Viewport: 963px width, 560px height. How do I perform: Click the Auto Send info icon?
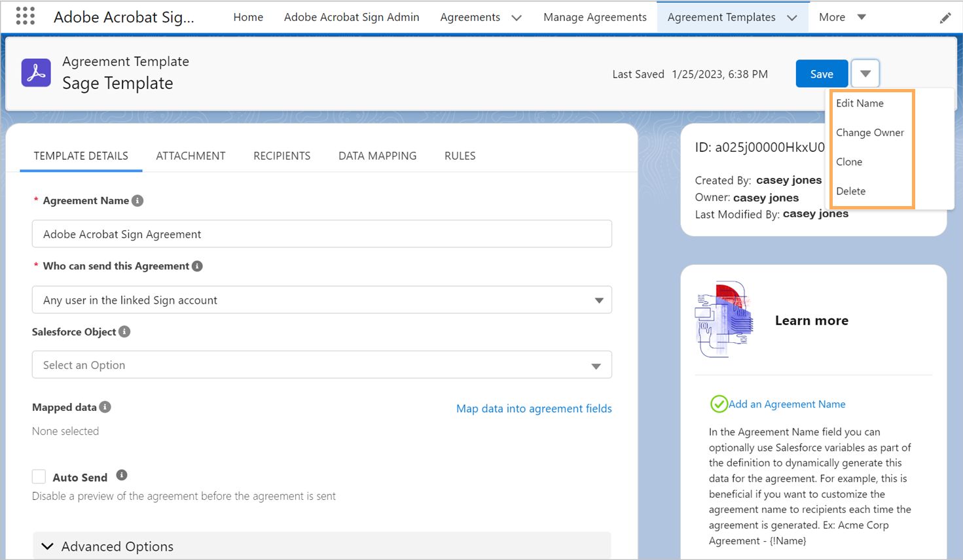click(122, 476)
